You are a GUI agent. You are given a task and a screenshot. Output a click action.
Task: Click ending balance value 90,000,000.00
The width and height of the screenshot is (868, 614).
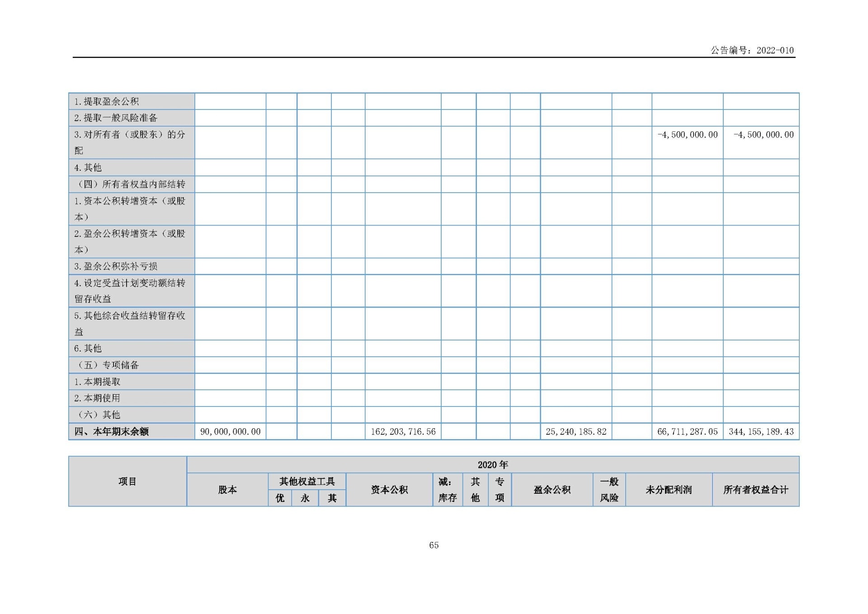231,432
